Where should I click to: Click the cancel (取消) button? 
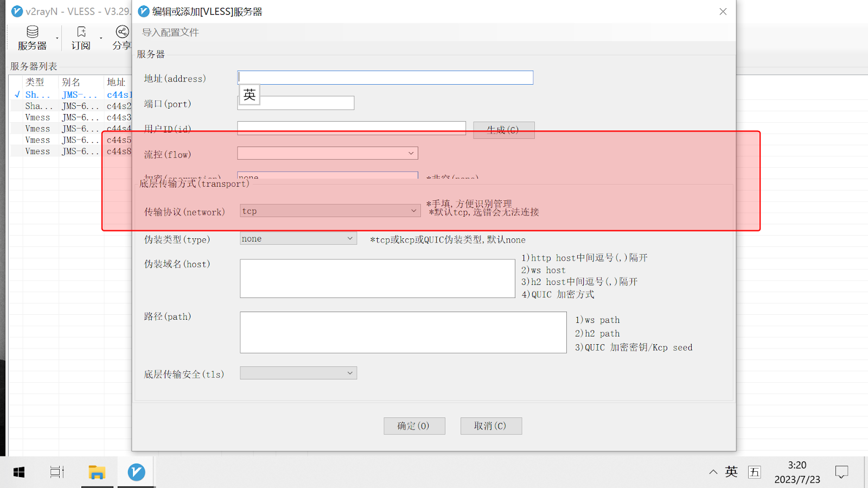pos(491,426)
